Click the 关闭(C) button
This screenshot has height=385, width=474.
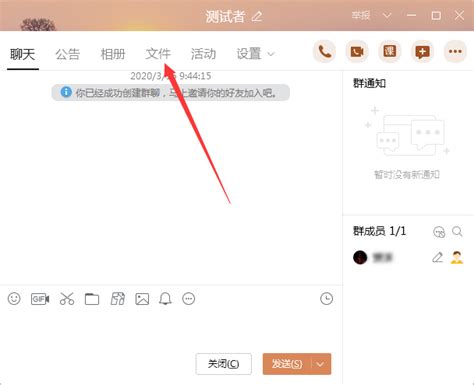coord(224,364)
